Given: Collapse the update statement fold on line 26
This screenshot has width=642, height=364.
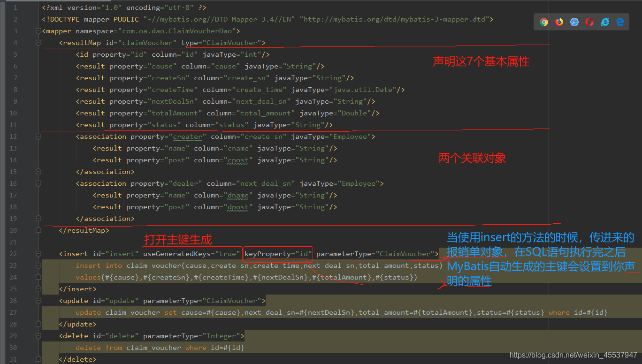Looking at the screenshot, I should (38, 301).
